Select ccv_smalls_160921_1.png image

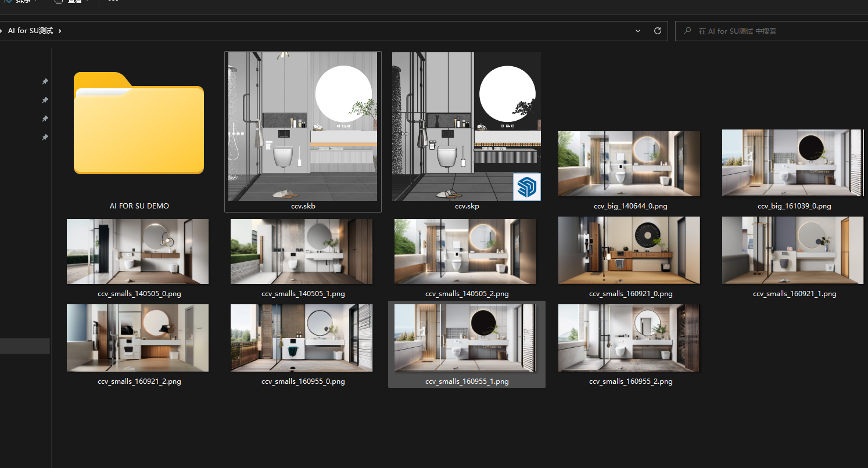click(793, 251)
